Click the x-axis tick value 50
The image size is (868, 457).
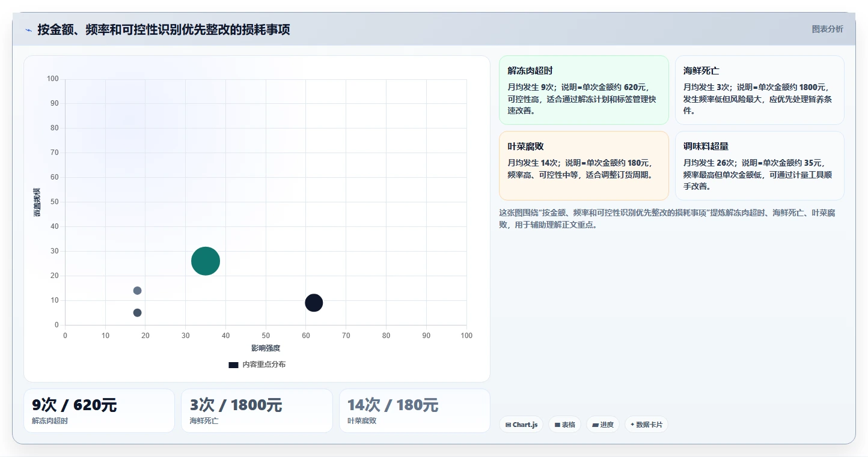pyautogui.click(x=266, y=336)
